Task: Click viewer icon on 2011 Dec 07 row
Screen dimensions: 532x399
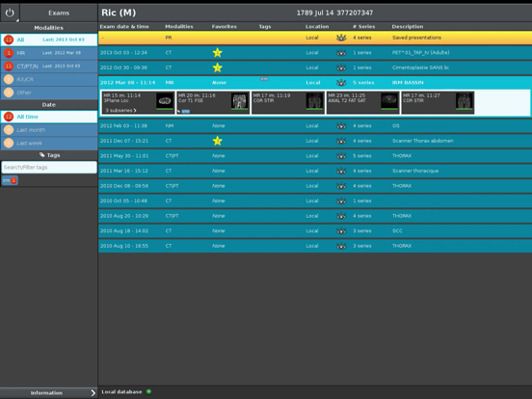Action: tap(341, 141)
